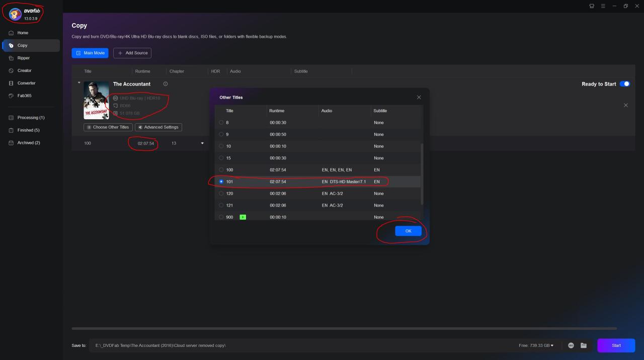Screen dimensions: 644x360
Task: Open the DVDFab skin/theme shirt icon
Action: (x=592, y=6)
